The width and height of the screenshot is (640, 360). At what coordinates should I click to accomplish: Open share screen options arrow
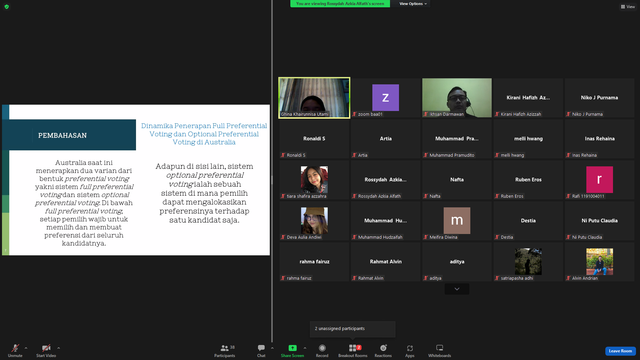[x=304, y=348]
